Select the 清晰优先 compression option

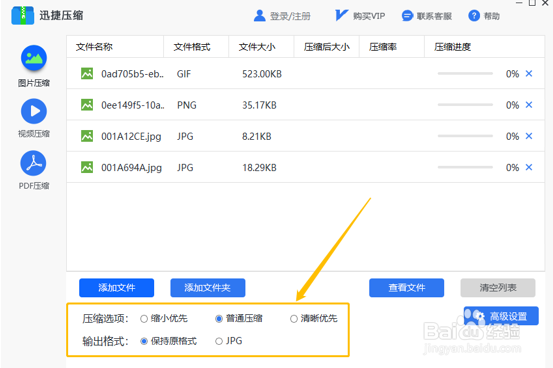(x=294, y=319)
